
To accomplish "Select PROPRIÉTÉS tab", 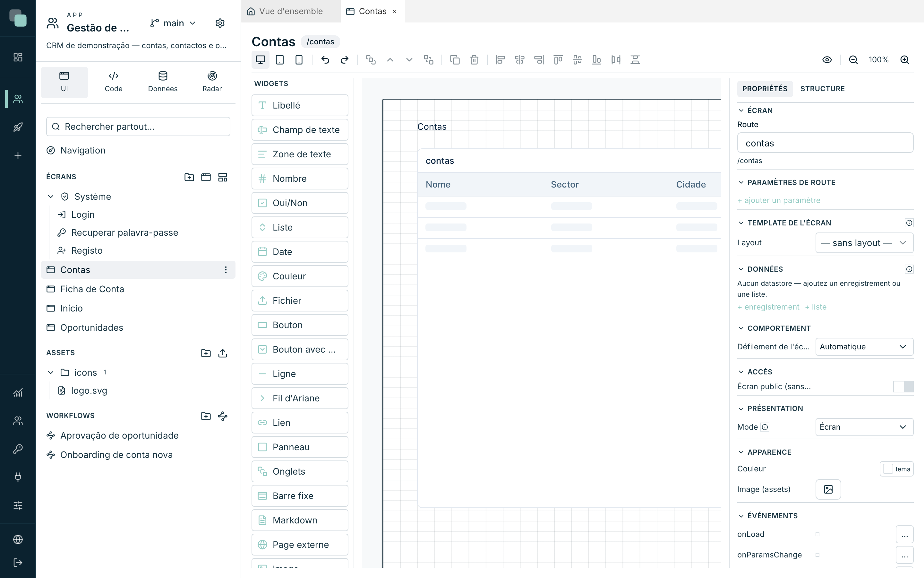I will pos(765,89).
